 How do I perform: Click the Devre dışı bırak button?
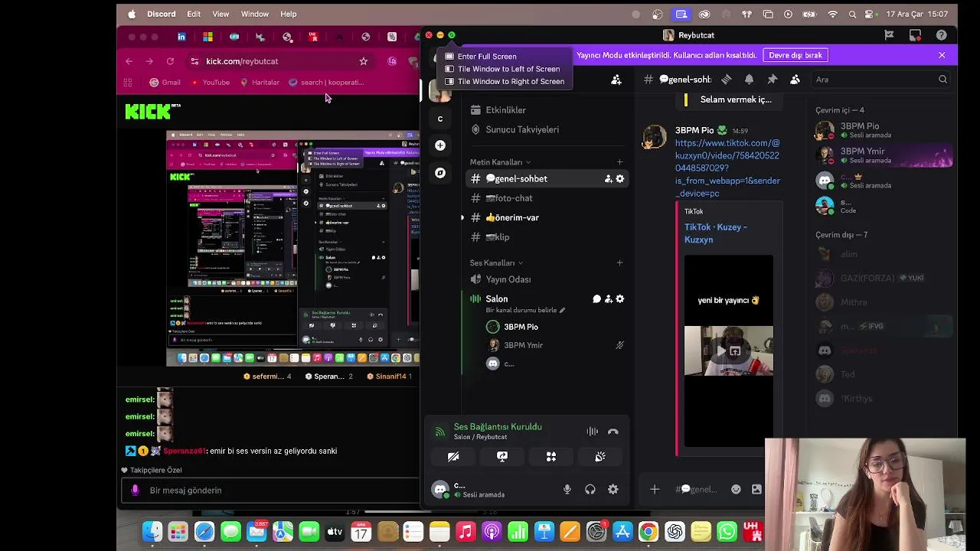(x=795, y=55)
